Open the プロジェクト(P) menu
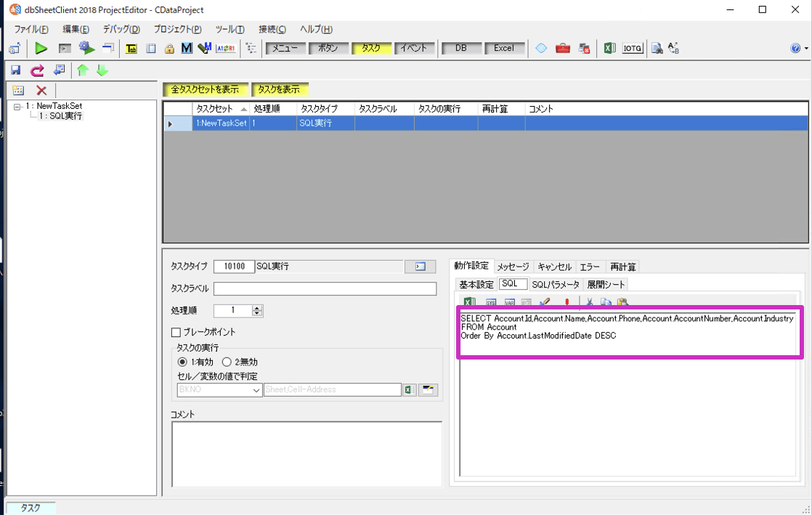Image resolution: width=812 pixels, height=515 pixels. [177, 29]
